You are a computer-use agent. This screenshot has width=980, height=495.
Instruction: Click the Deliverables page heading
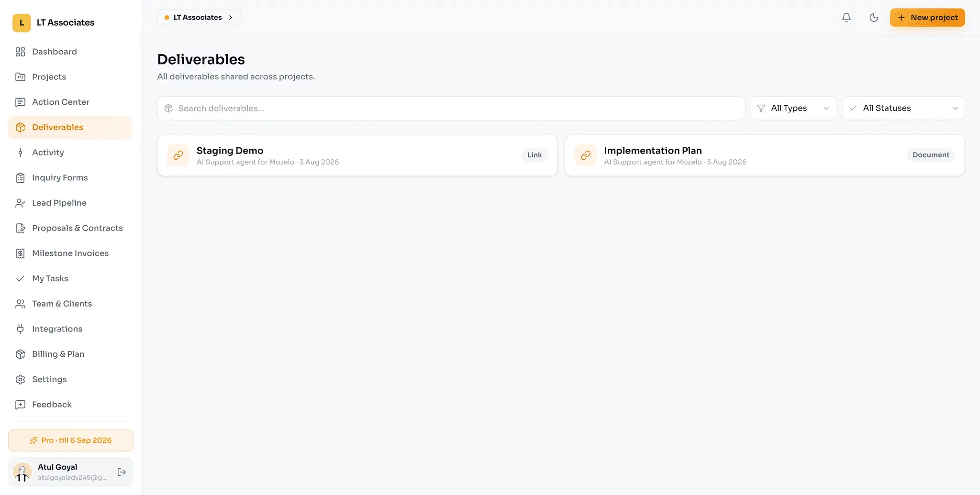[201, 59]
